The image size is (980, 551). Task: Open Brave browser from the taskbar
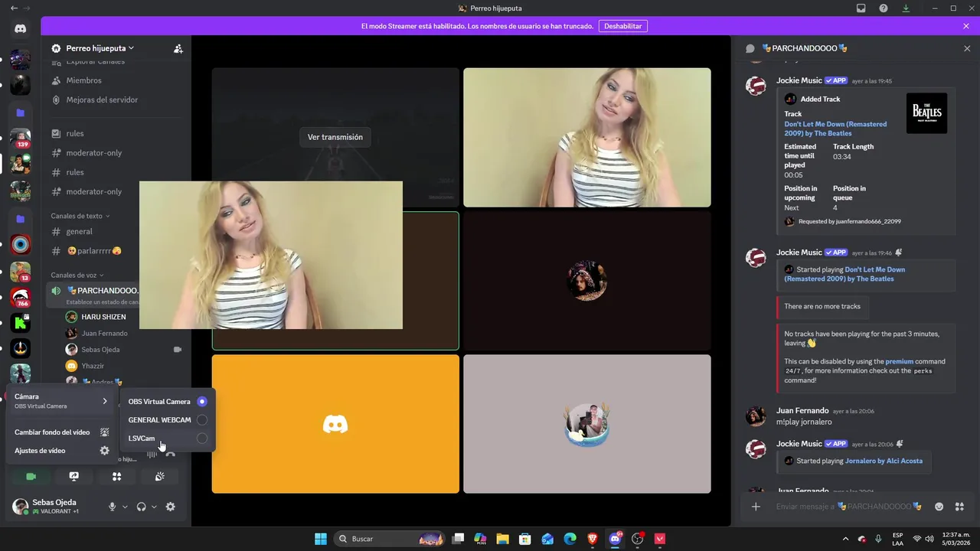click(592, 539)
